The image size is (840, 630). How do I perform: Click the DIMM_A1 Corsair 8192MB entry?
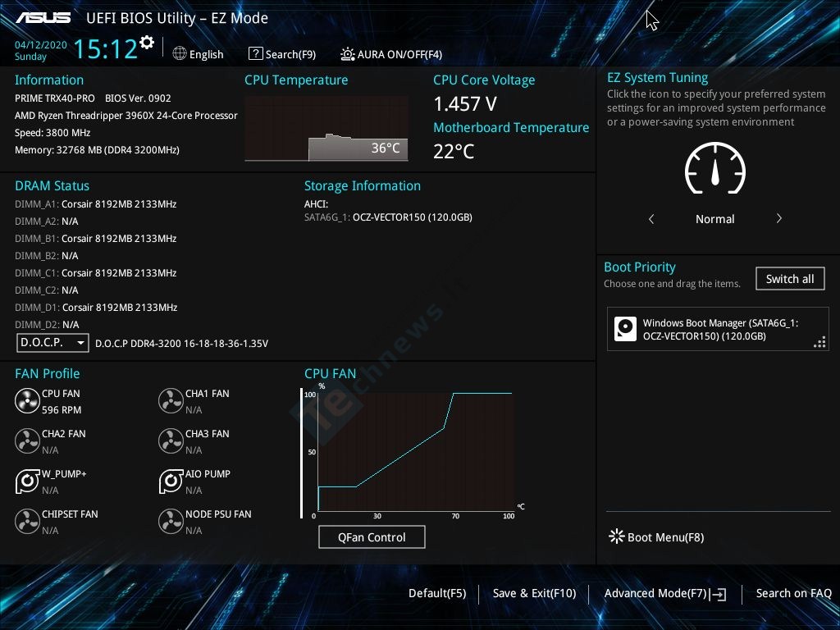(95, 204)
